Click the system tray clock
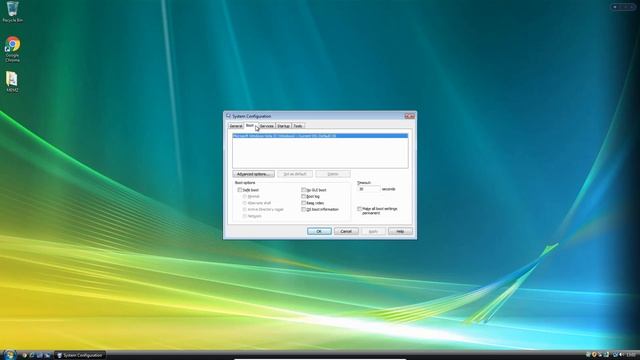 click(x=632, y=355)
